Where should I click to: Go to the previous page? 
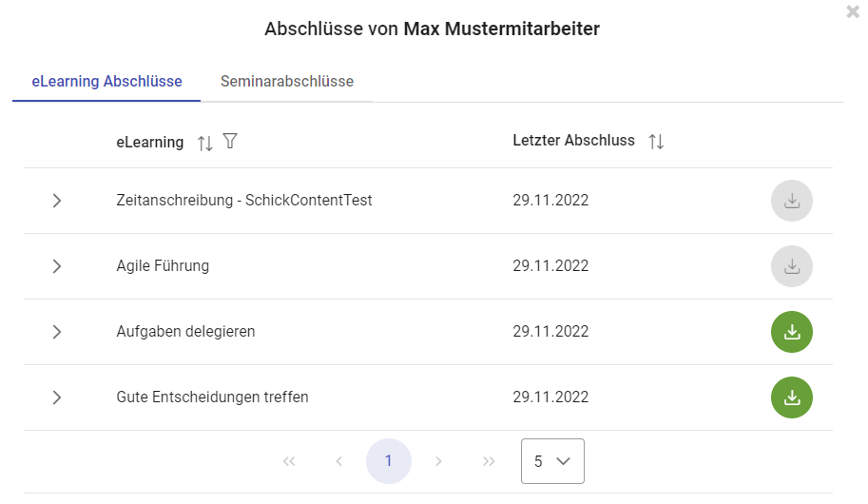point(338,461)
